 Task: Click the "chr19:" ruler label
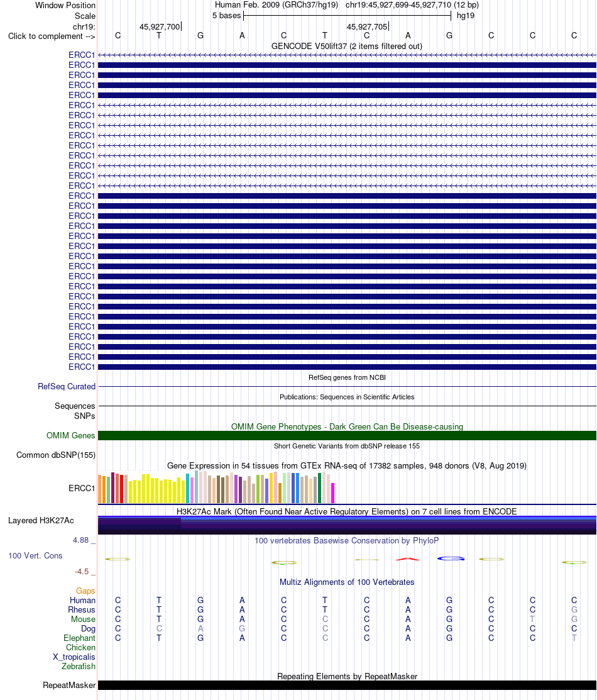click(84, 27)
